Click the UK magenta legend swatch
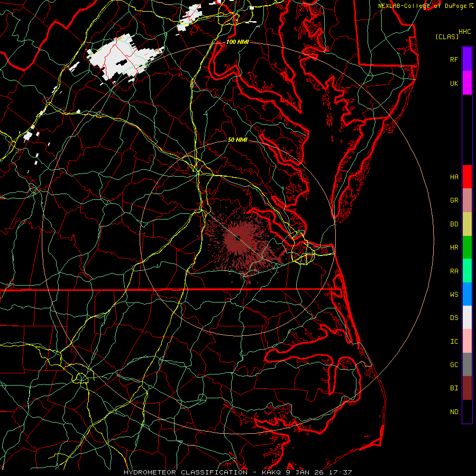476x476 pixels. coord(467,83)
